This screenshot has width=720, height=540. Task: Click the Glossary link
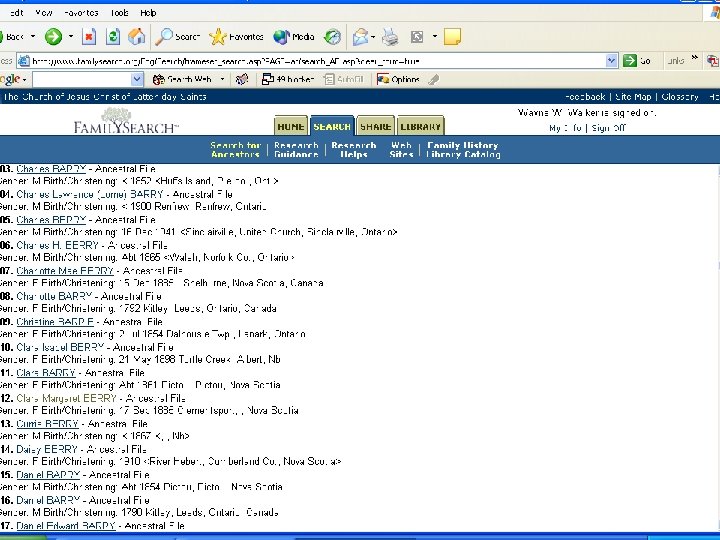680,97
